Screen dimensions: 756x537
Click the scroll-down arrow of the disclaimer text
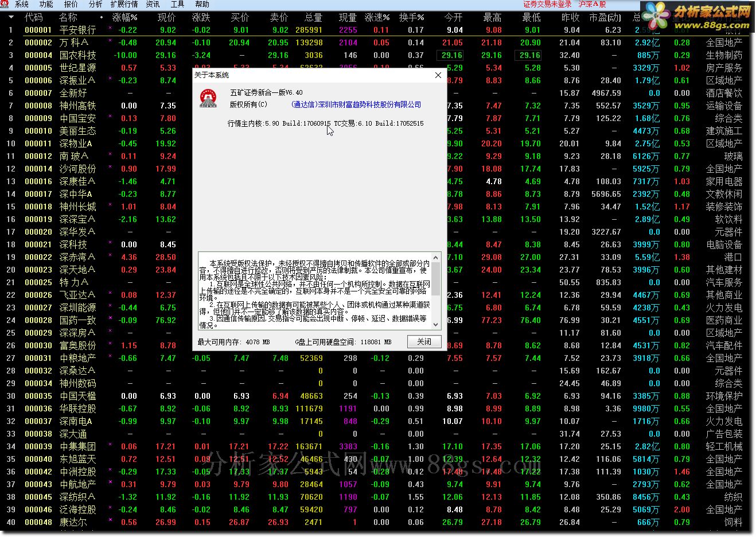pyautogui.click(x=435, y=324)
